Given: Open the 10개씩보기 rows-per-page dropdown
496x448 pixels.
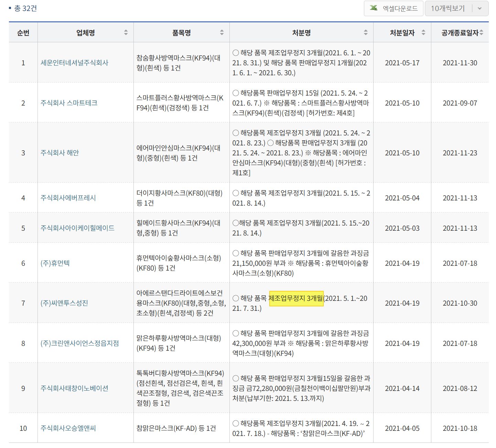Looking at the screenshot, I should pos(456,8).
